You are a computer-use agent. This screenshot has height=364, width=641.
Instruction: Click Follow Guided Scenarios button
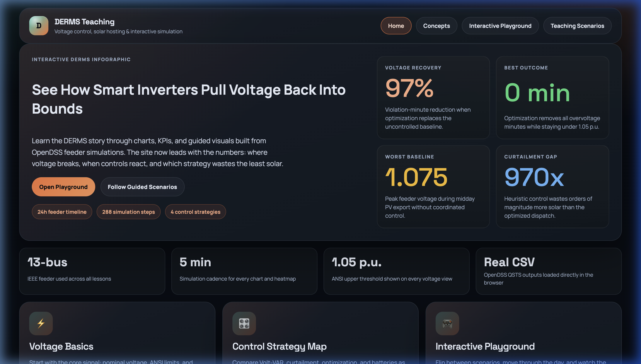(x=142, y=187)
